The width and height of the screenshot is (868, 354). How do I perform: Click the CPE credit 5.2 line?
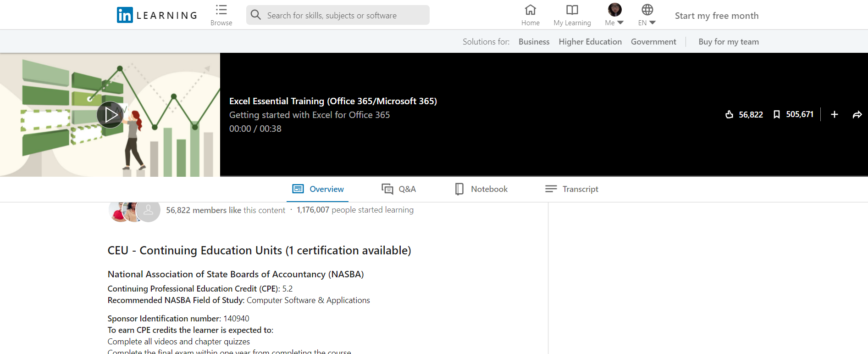(200, 289)
